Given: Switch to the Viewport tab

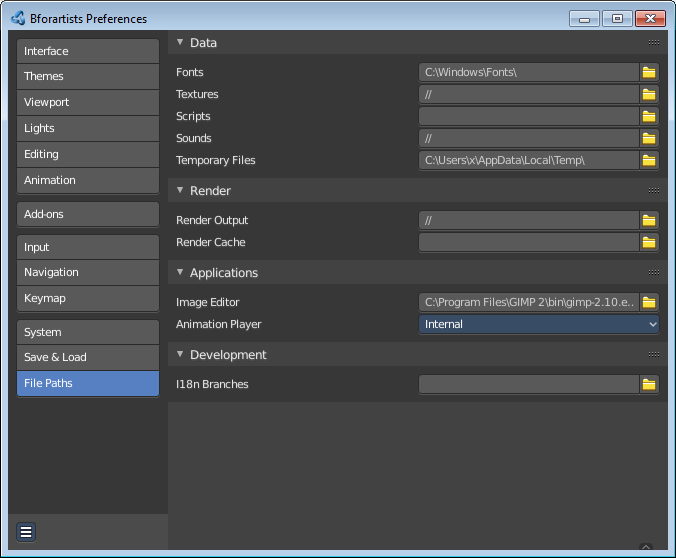Looking at the screenshot, I should pos(88,103).
